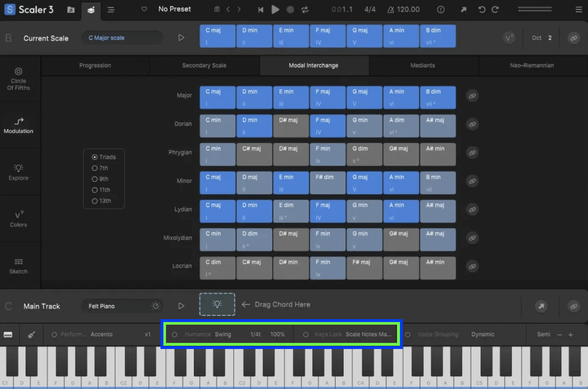Click the G maj chord in Current Scale

364,36
